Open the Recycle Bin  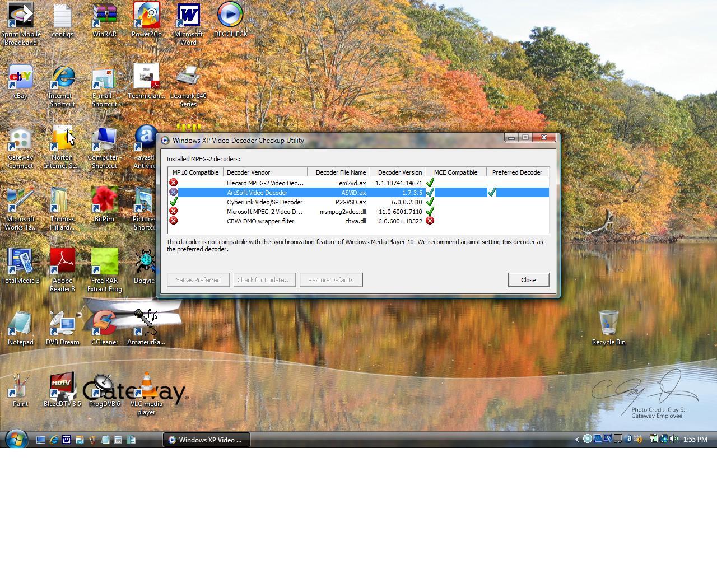[608, 325]
